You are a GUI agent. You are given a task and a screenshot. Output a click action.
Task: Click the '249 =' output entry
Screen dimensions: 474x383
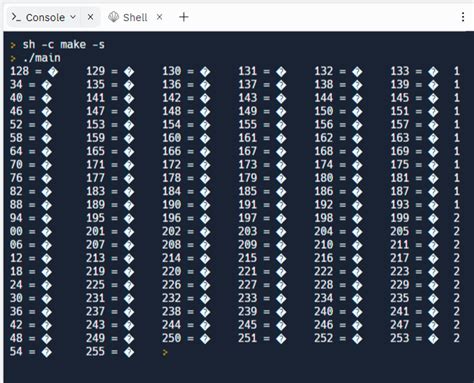point(110,338)
